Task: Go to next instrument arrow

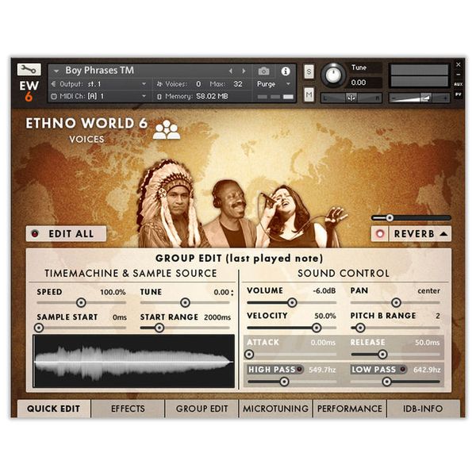Action: (244, 71)
